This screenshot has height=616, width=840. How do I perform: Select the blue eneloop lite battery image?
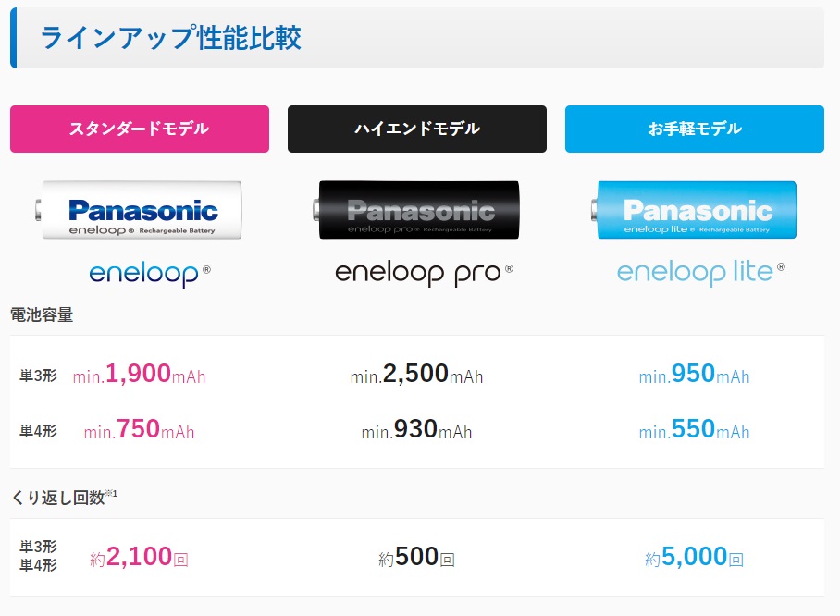pyautogui.click(x=694, y=210)
